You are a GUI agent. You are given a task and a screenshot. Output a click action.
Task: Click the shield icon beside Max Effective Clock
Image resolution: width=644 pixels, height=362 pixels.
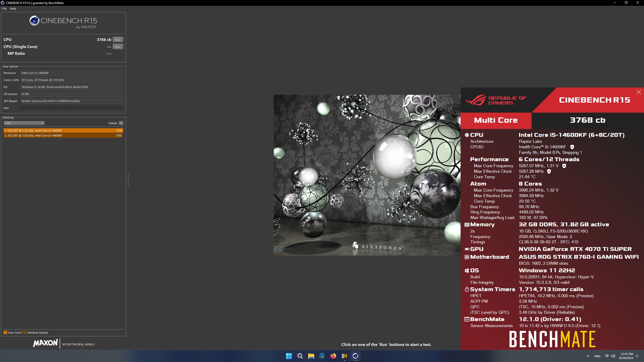tap(549, 171)
